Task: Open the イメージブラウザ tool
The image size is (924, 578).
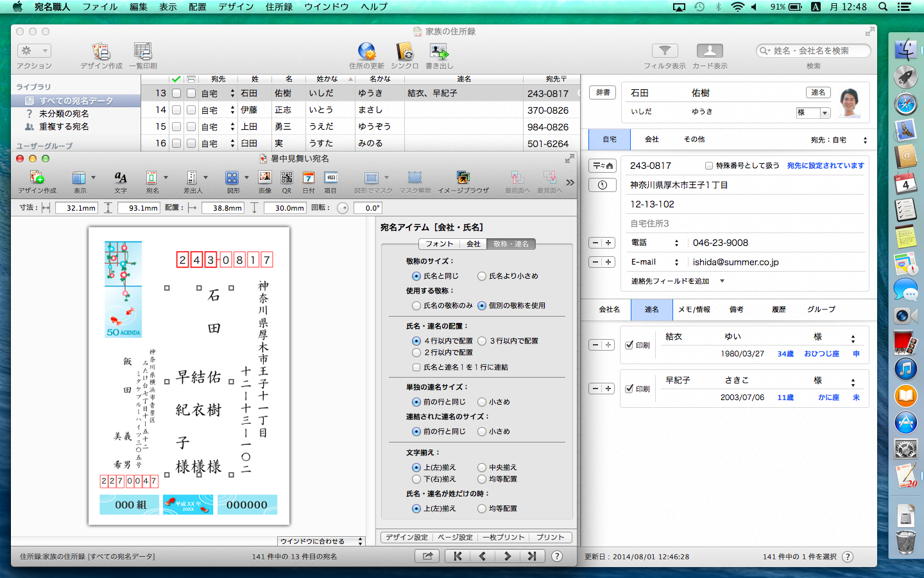Action: point(463,177)
